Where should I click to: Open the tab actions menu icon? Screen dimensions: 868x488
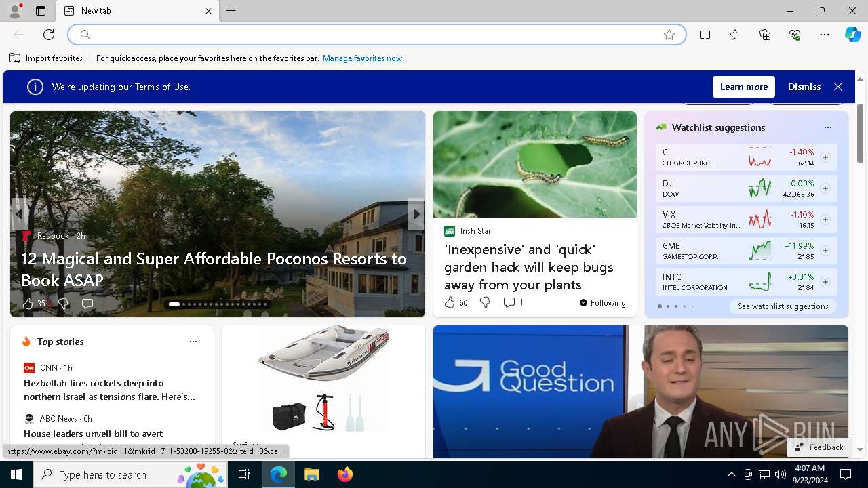41,11
